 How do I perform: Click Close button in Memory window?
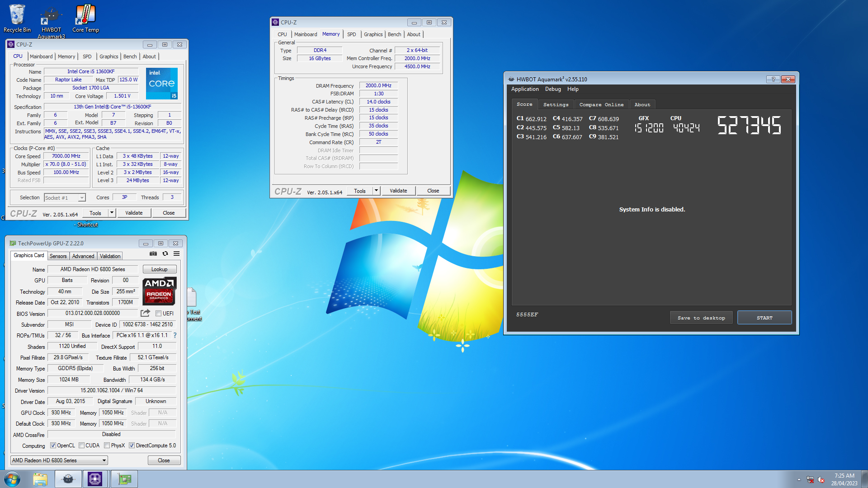click(433, 191)
